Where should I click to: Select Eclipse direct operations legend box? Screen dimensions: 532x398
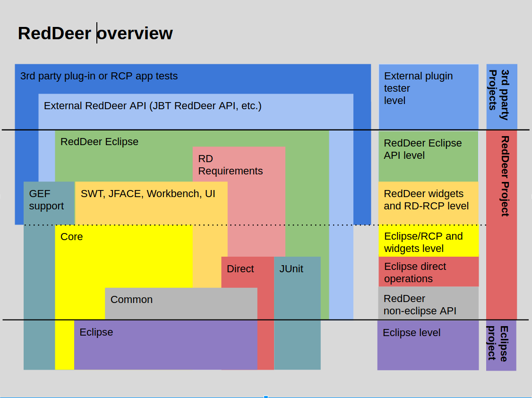(x=429, y=272)
